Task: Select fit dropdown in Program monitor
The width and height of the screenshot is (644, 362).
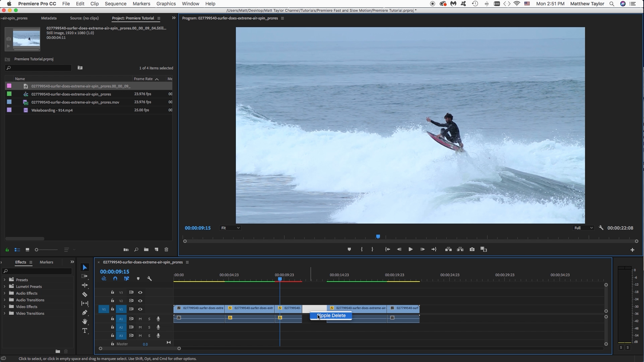Action: coord(229,228)
